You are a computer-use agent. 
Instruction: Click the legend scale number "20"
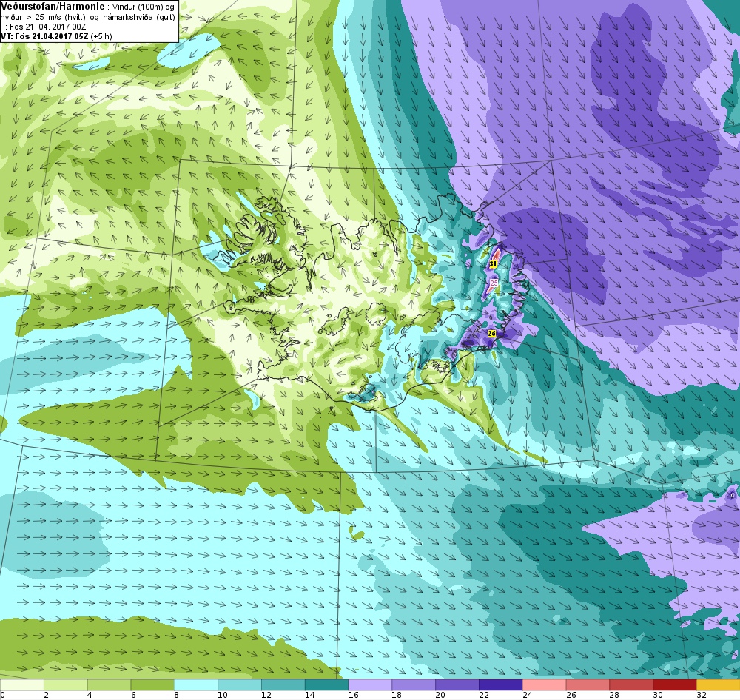point(440,695)
